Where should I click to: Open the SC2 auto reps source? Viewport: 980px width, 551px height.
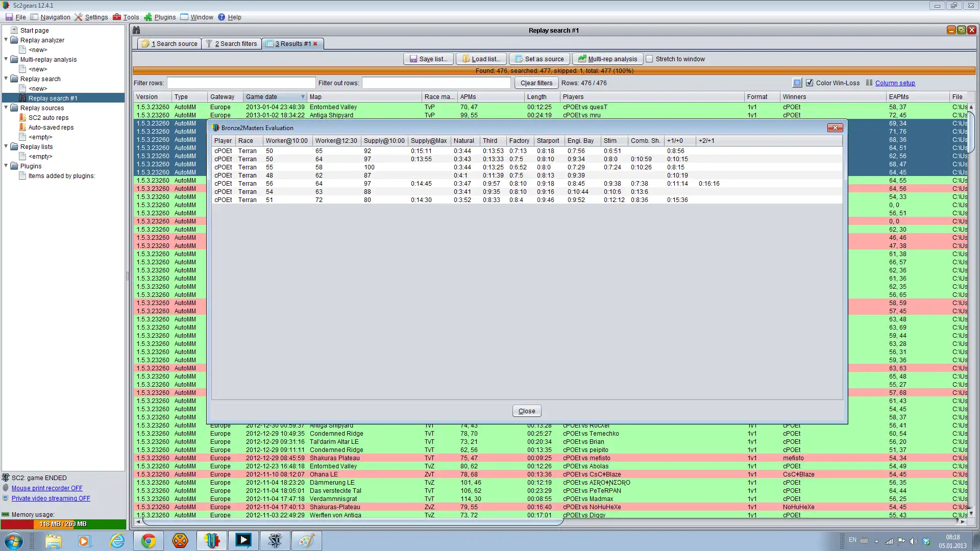48,118
